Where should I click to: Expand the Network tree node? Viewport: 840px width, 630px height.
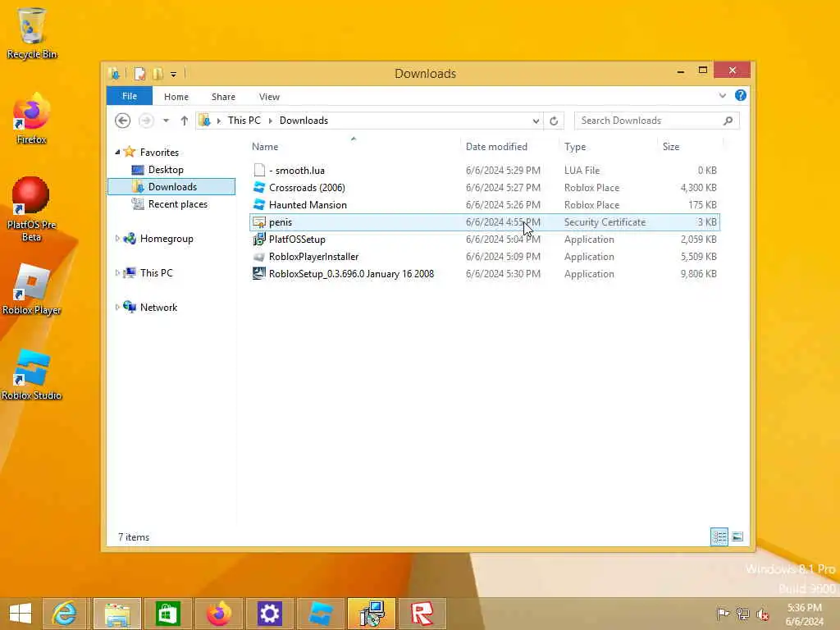[117, 307]
